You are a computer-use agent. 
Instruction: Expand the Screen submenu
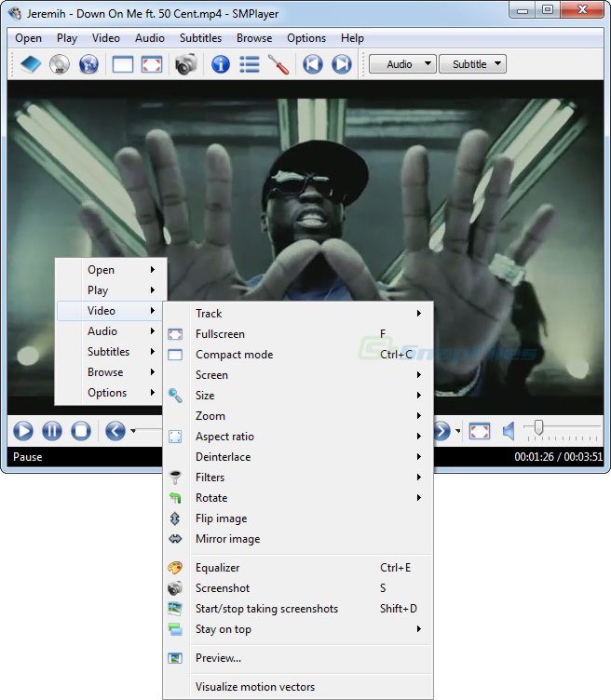298,375
